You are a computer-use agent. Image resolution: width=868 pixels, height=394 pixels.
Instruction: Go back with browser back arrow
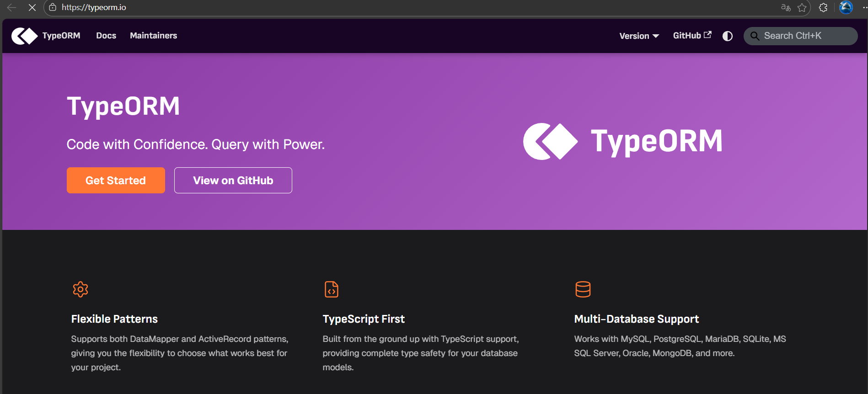click(12, 7)
